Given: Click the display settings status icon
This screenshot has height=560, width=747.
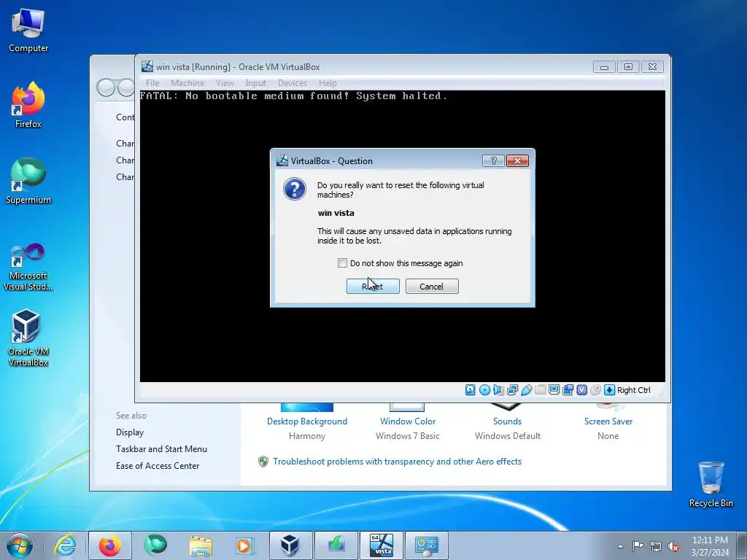Looking at the screenshot, I should click(x=554, y=390).
